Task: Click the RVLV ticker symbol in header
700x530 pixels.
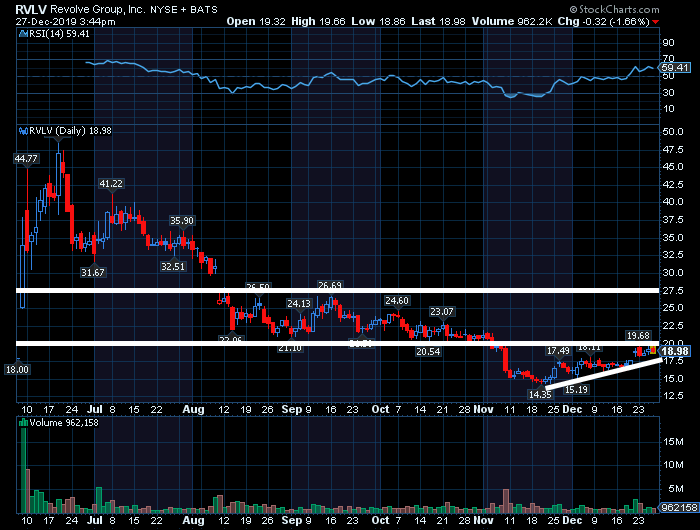Action: 31,9
